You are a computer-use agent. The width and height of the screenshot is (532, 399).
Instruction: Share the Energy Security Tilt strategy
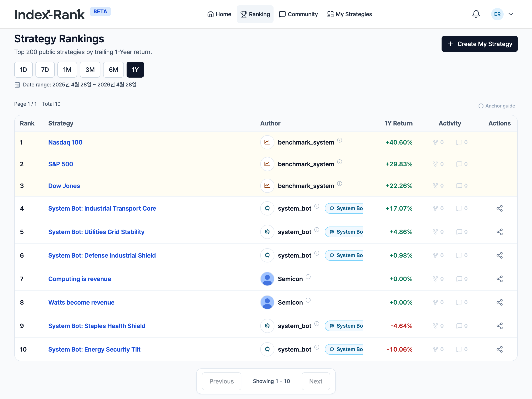point(500,349)
